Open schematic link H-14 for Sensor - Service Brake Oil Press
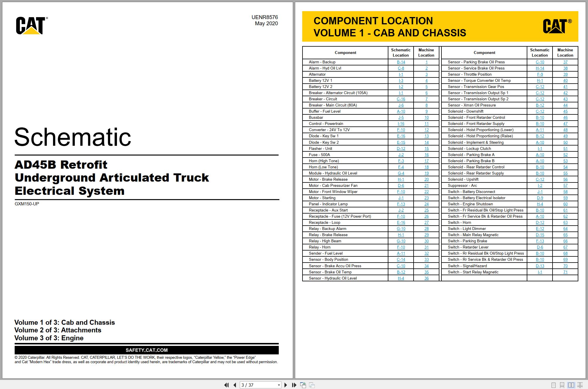588x389 pixels. pos(540,68)
